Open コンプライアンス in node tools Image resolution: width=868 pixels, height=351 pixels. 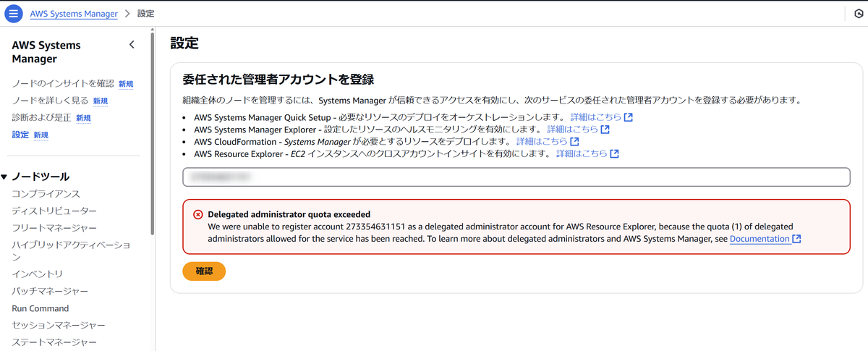tap(46, 194)
